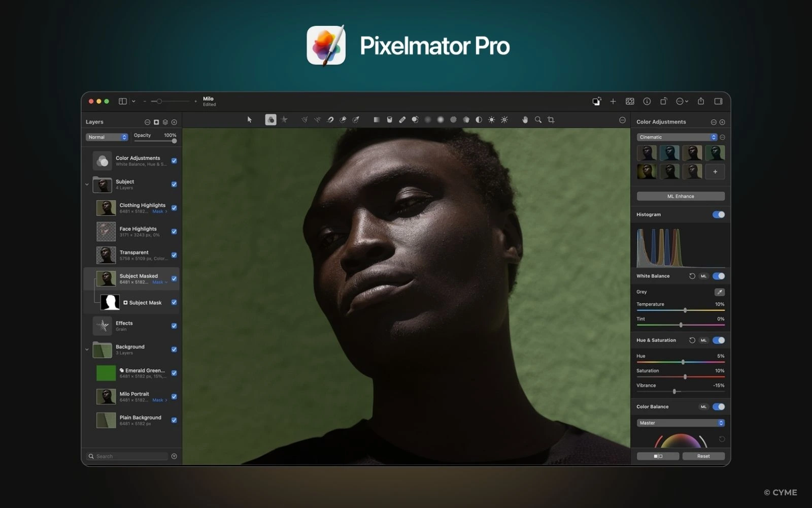The width and height of the screenshot is (812, 508).
Task: Open the blend mode menu showing Normal
Action: click(x=107, y=137)
